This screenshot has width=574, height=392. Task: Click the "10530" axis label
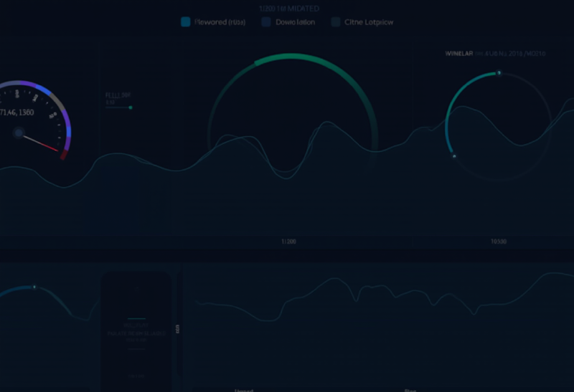click(499, 242)
